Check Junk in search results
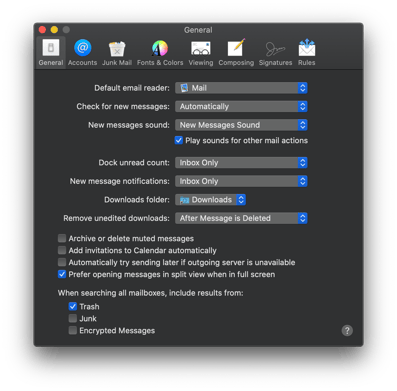Viewport: 397px width, 391px height. tap(73, 318)
